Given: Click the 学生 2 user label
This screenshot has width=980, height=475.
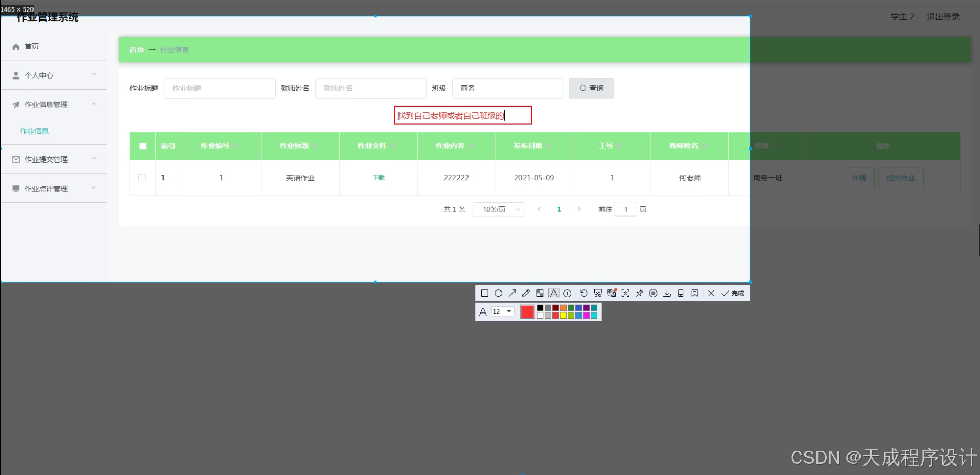Looking at the screenshot, I should pos(902,17).
